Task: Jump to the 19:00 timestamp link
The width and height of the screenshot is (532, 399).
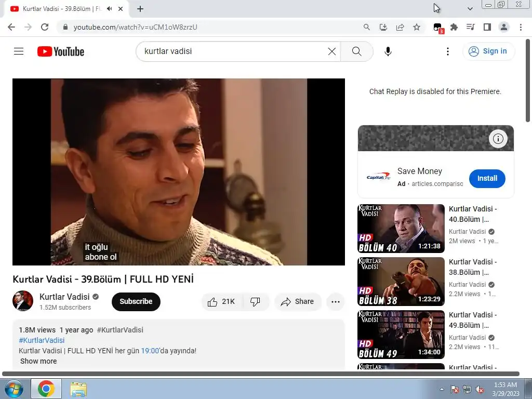Action: [150, 351]
